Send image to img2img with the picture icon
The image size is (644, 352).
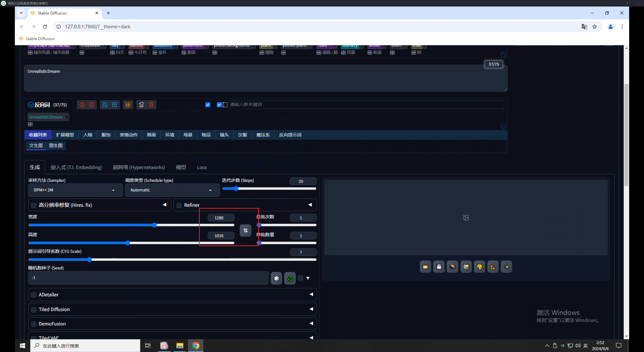[x=466, y=267]
